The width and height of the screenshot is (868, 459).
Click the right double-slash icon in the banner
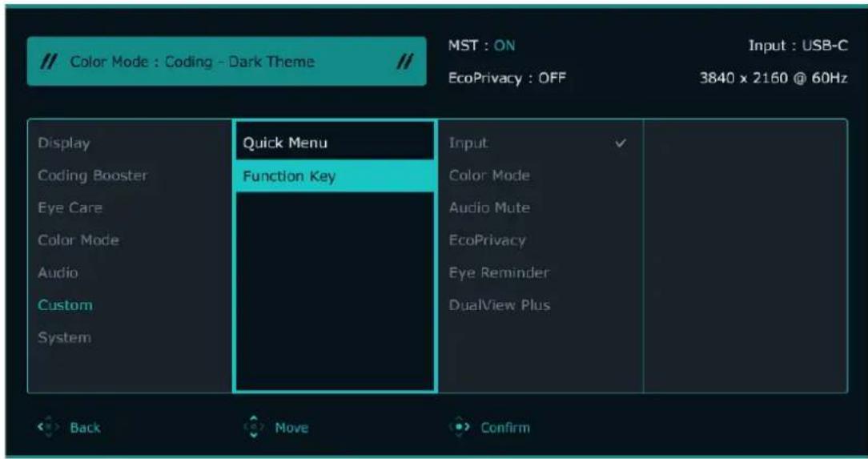406,62
